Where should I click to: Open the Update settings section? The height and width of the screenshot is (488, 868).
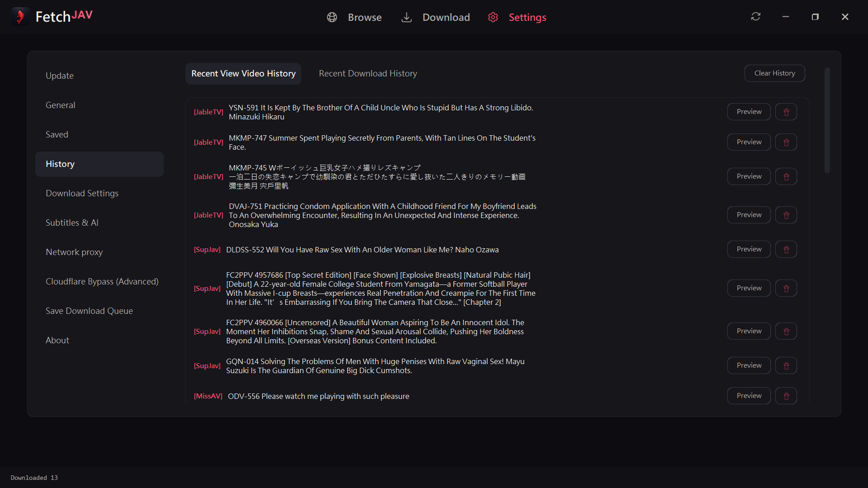[100, 76]
